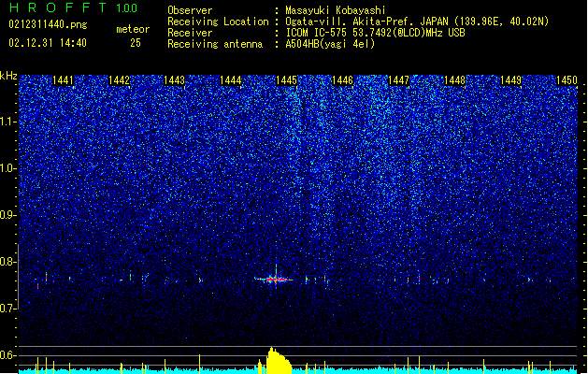The height and width of the screenshot is (374, 588).
Task: Click the 1442 time marker
Action: pyautogui.click(x=119, y=80)
